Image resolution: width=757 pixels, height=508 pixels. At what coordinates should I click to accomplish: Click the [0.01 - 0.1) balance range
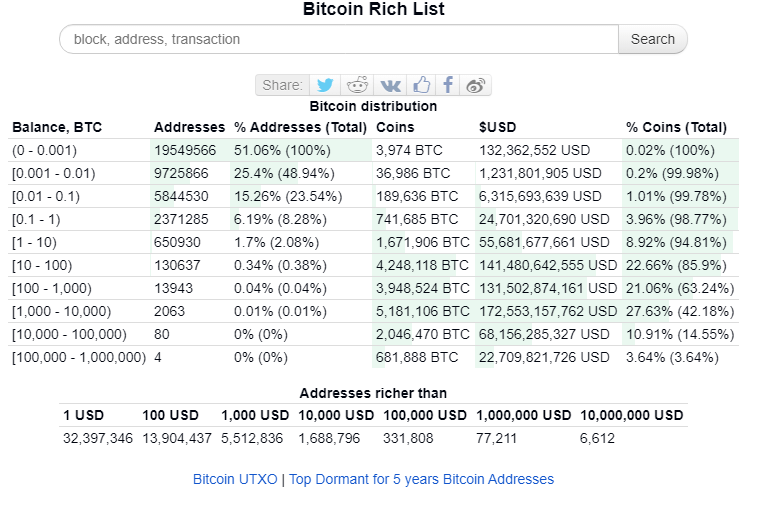46,196
